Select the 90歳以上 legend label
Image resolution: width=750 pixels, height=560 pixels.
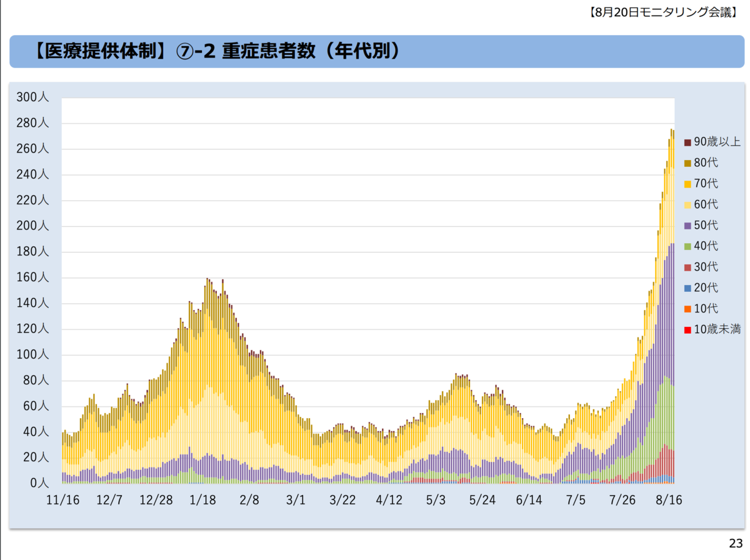717,142
